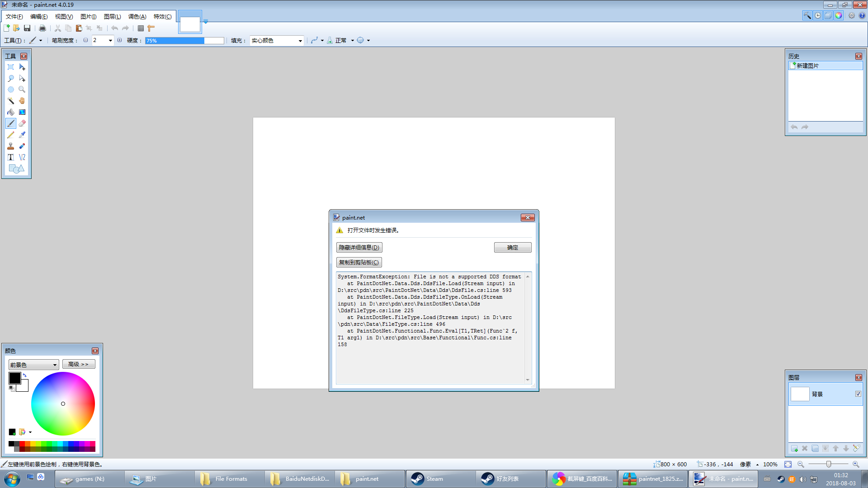Toggle the 背景 layer visibility checkbox

pos(858,394)
